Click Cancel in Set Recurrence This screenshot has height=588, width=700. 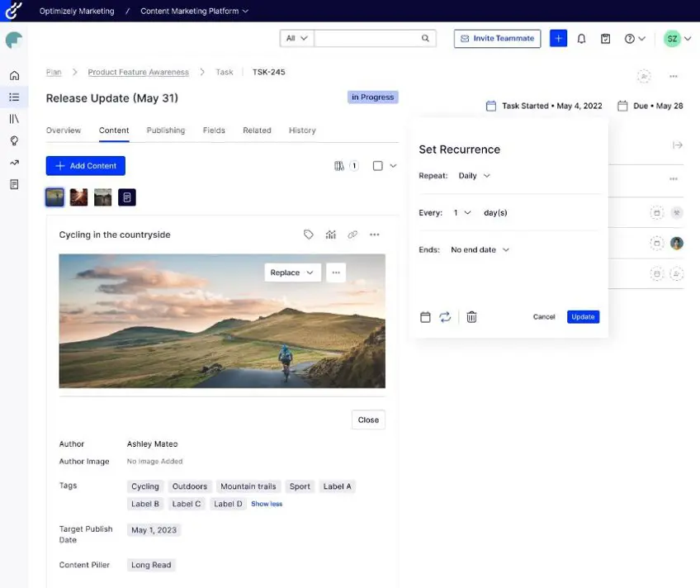click(544, 316)
